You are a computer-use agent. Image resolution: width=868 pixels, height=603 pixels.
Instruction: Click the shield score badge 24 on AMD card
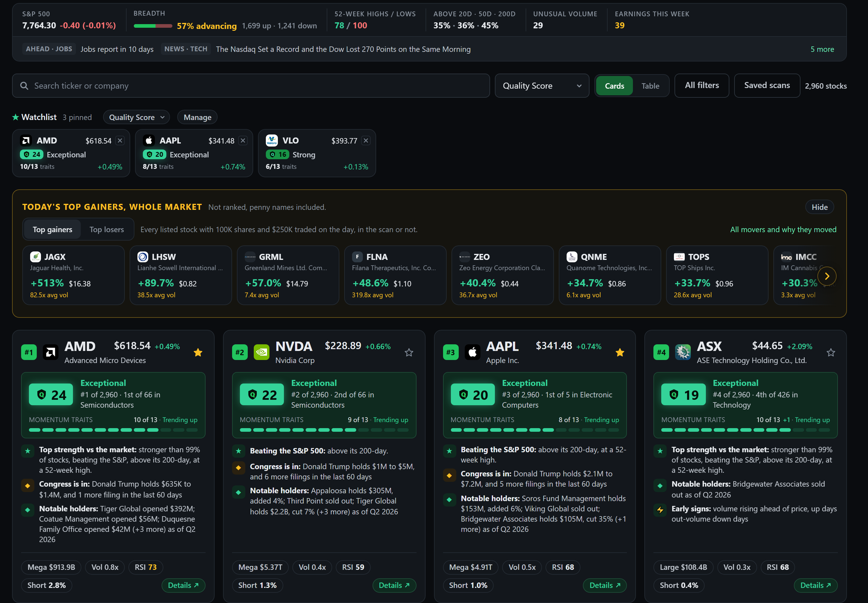[51, 395]
